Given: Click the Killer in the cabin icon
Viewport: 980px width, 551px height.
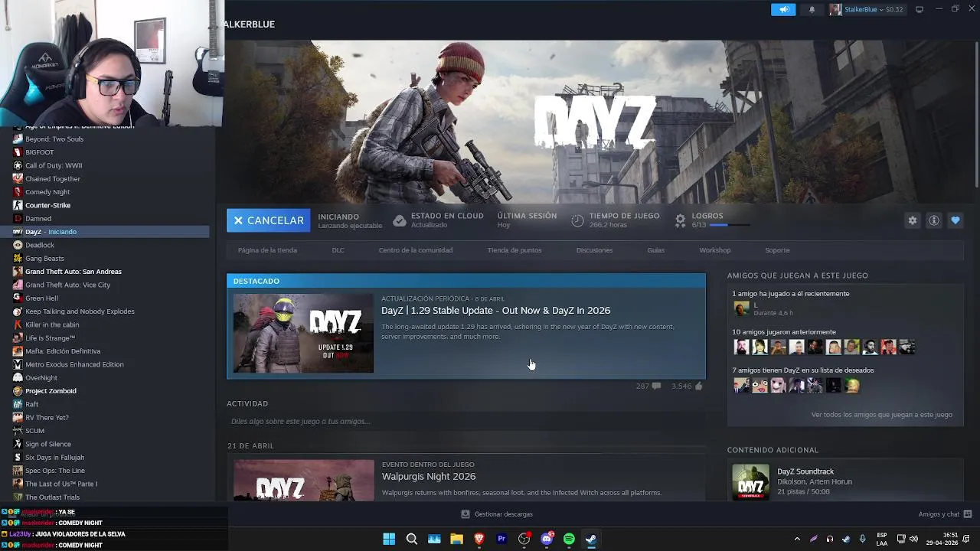Looking at the screenshot, I should point(18,324).
